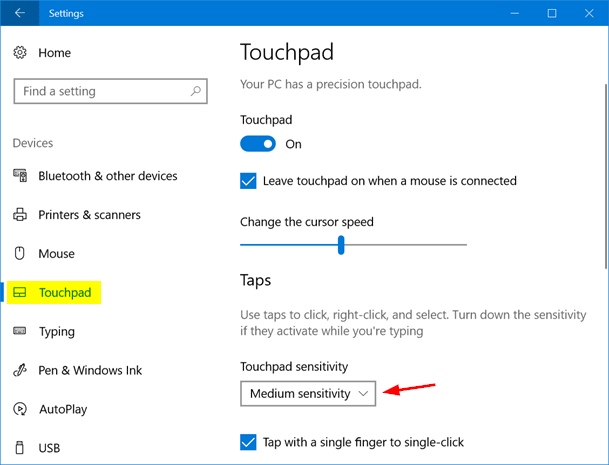Uncheck Leave touchpad on when mouse connected
This screenshot has width=609, height=465.
click(249, 181)
